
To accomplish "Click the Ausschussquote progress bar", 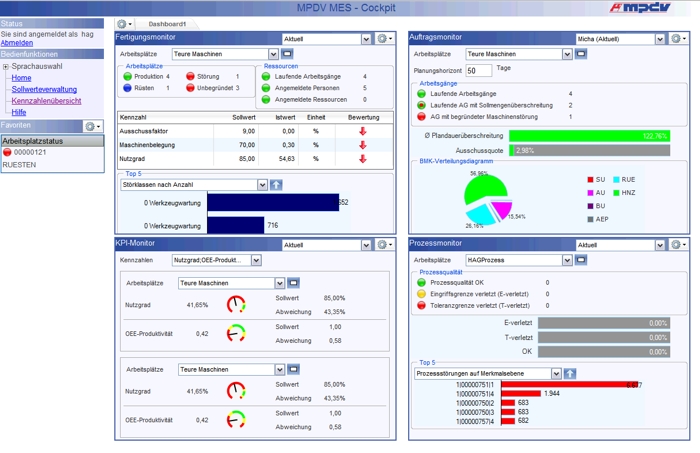I will coord(589,150).
